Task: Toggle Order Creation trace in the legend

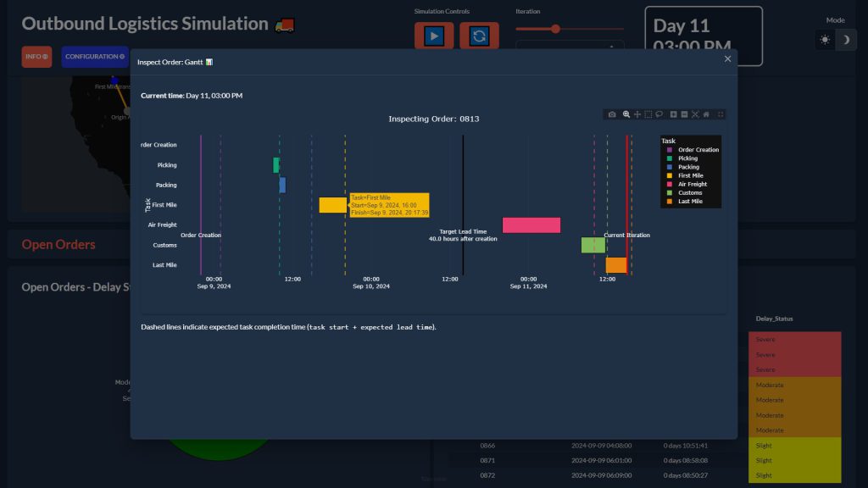Action: 693,150
